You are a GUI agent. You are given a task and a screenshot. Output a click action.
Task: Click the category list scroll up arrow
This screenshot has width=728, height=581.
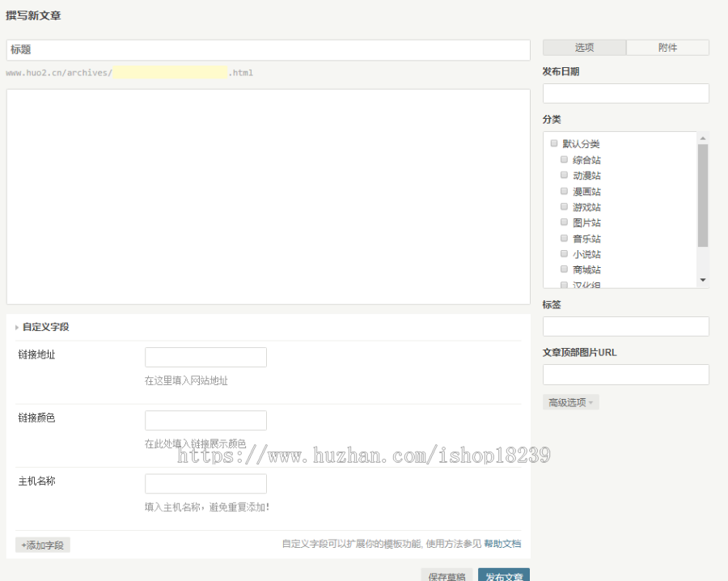[702, 138]
